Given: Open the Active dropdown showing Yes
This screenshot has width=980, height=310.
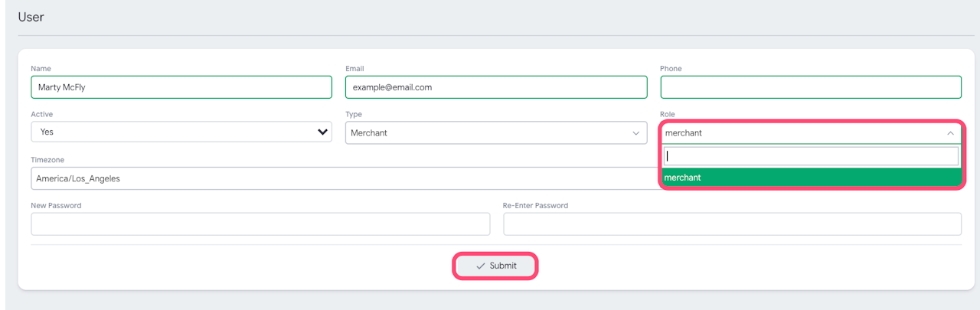Looking at the screenshot, I should (181, 132).
